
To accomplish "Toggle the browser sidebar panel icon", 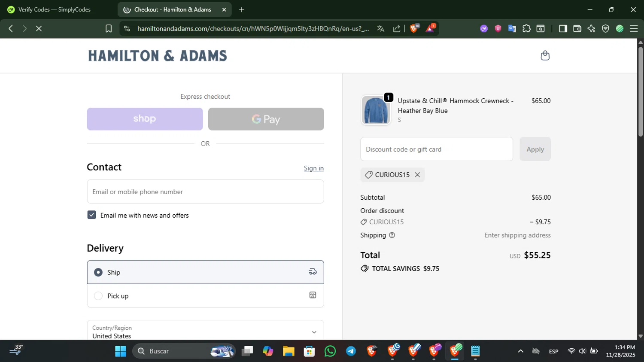I will (563, 29).
